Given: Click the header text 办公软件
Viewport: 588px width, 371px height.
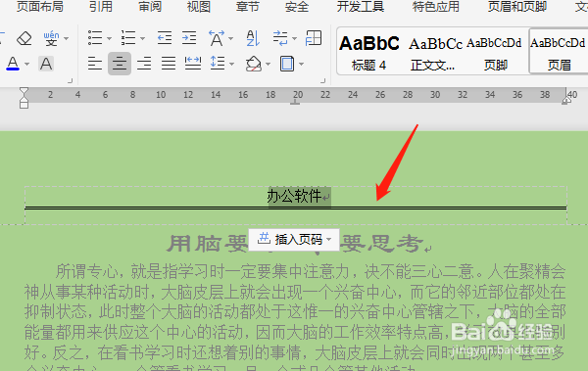Looking at the screenshot, I should (x=294, y=196).
